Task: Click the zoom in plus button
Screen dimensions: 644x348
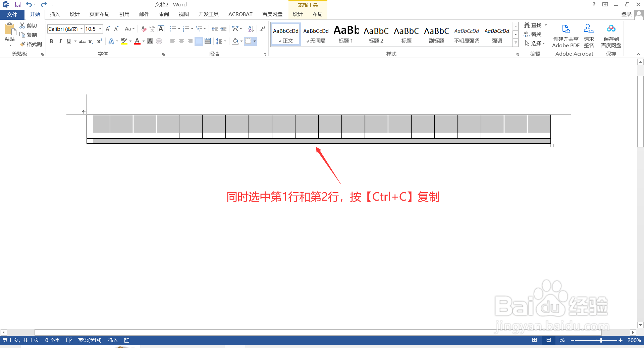Action: point(621,340)
